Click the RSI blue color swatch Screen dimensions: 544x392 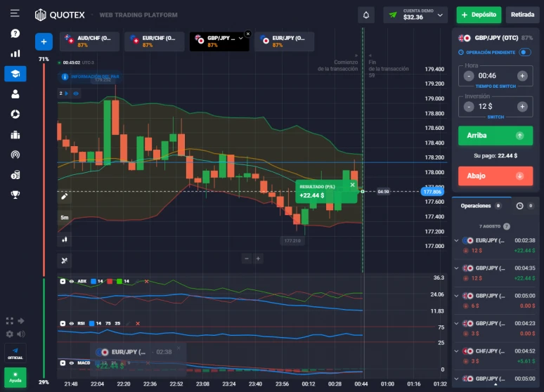point(91,323)
